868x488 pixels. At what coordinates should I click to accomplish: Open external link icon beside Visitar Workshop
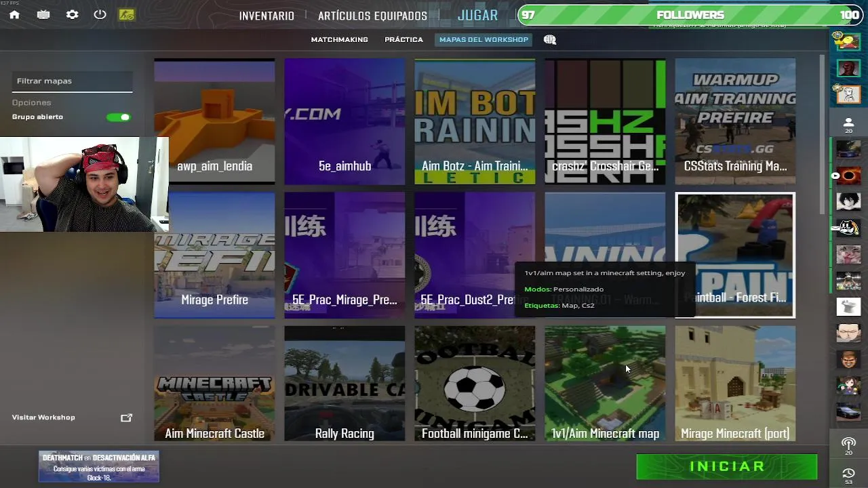click(126, 418)
